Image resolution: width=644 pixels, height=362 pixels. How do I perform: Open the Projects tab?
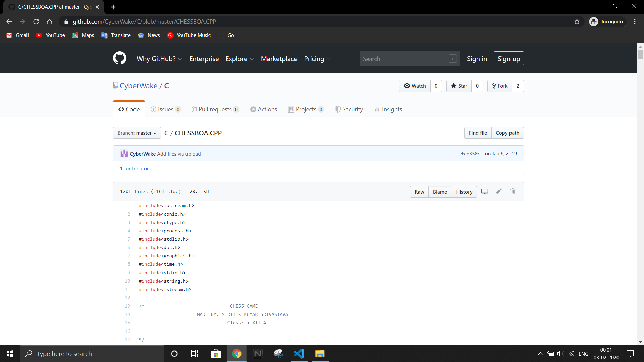(x=306, y=109)
